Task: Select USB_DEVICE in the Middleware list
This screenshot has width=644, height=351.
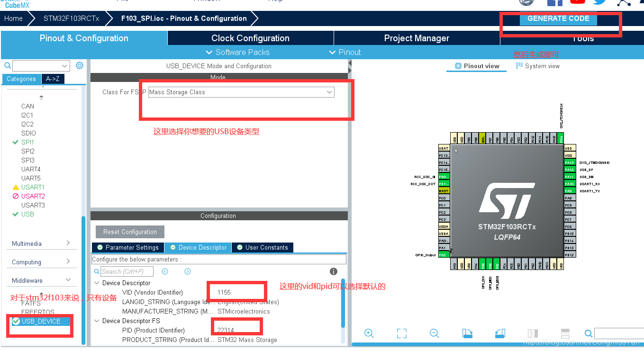Action: [x=41, y=321]
